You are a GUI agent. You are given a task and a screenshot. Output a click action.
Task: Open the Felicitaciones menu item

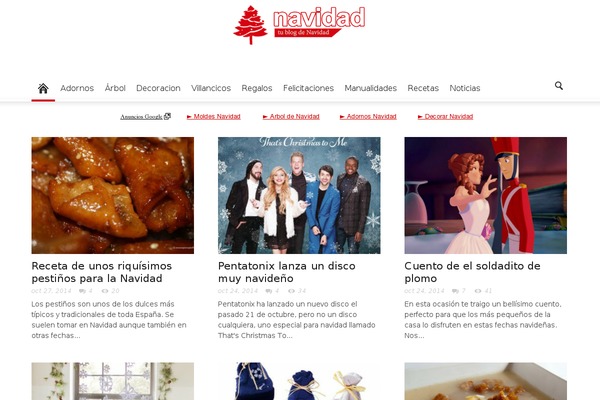308,88
